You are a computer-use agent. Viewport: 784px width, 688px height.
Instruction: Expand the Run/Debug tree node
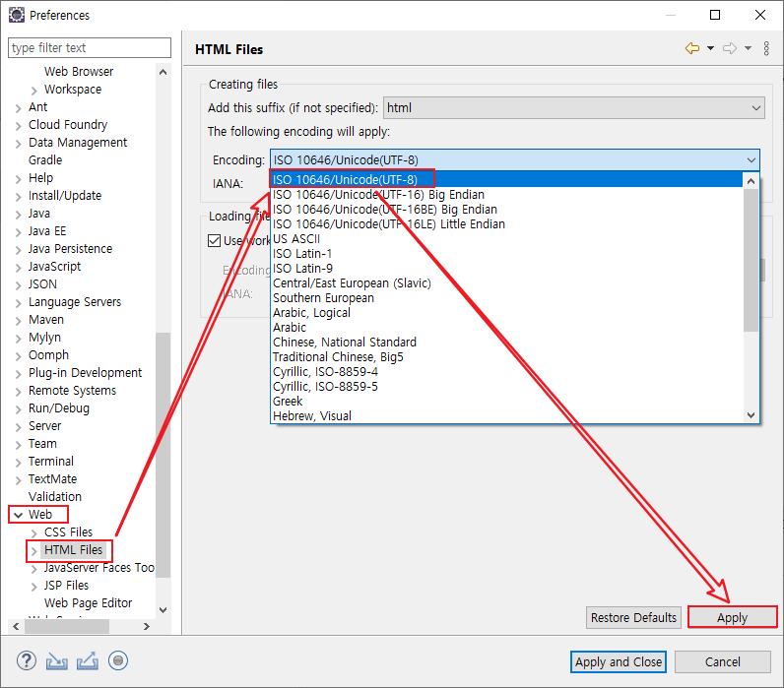[x=19, y=409]
